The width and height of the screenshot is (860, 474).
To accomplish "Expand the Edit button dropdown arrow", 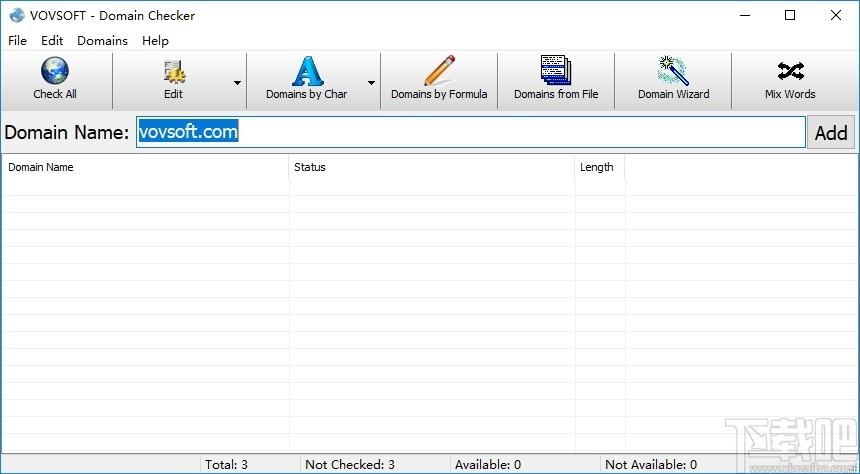I will (x=237, y=82).
